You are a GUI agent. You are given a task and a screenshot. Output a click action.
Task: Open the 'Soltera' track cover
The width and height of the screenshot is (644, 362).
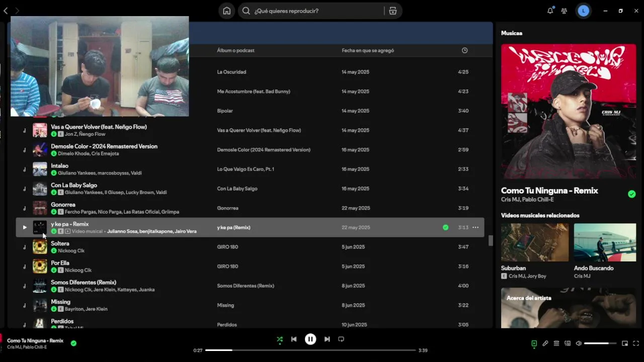point(40,247)
